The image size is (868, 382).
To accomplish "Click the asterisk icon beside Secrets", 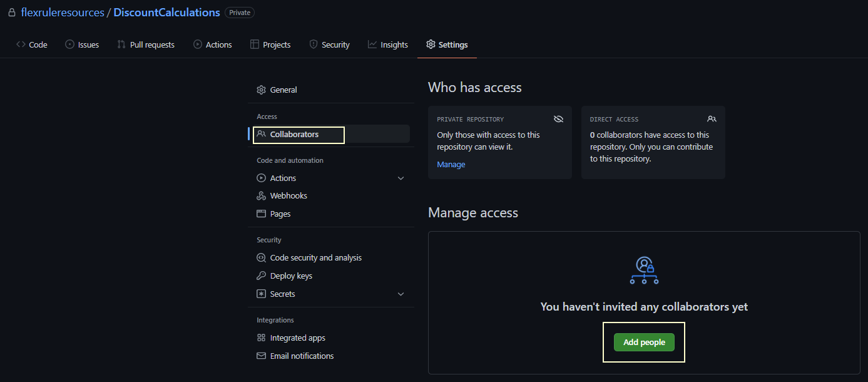I will pyautogui.click(x=262, y=294).
